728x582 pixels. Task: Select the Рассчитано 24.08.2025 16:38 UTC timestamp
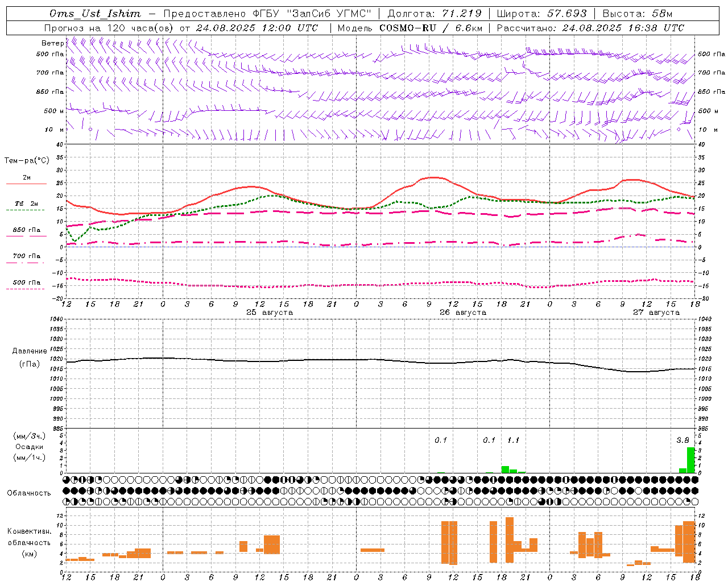[590, 28]
